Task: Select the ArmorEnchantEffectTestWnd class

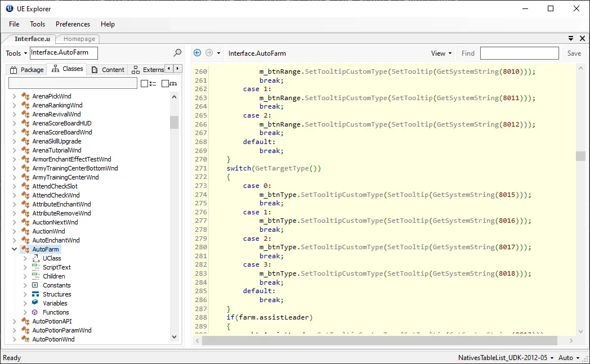Action: (x=71, y=159)
